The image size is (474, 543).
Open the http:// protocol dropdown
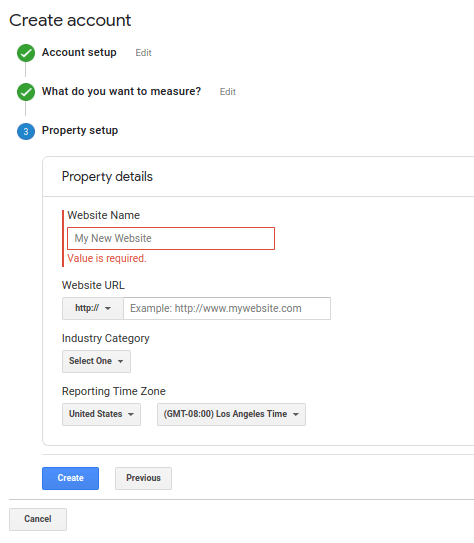coord(93,308)
